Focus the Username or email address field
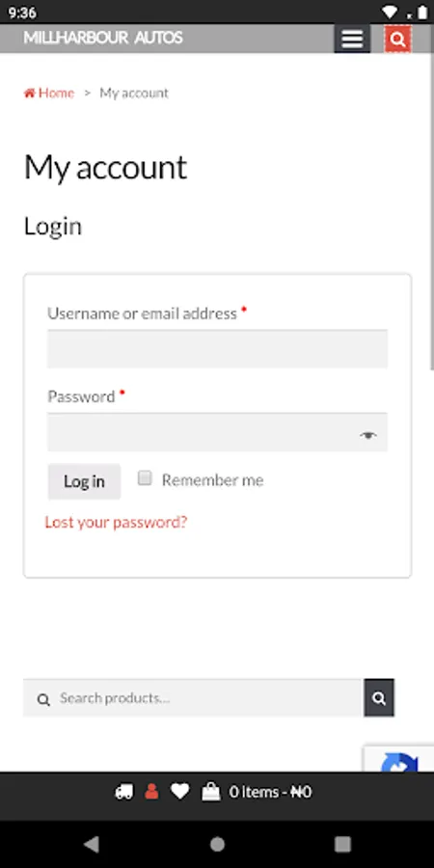 point(218,349)
